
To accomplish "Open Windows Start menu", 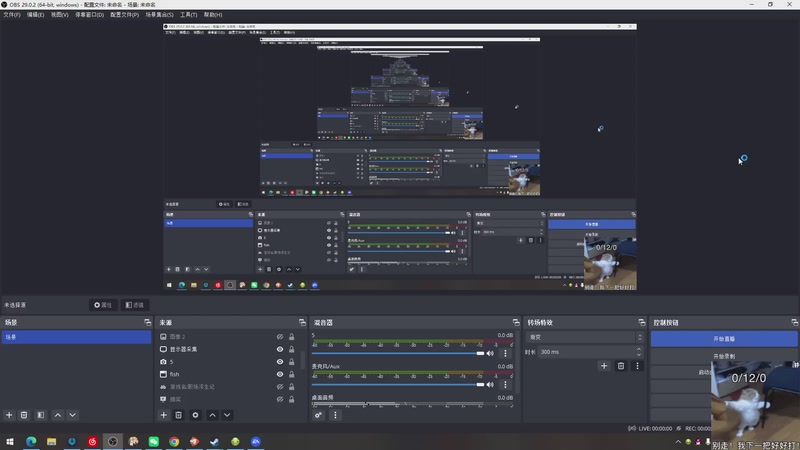I will 10,441.
